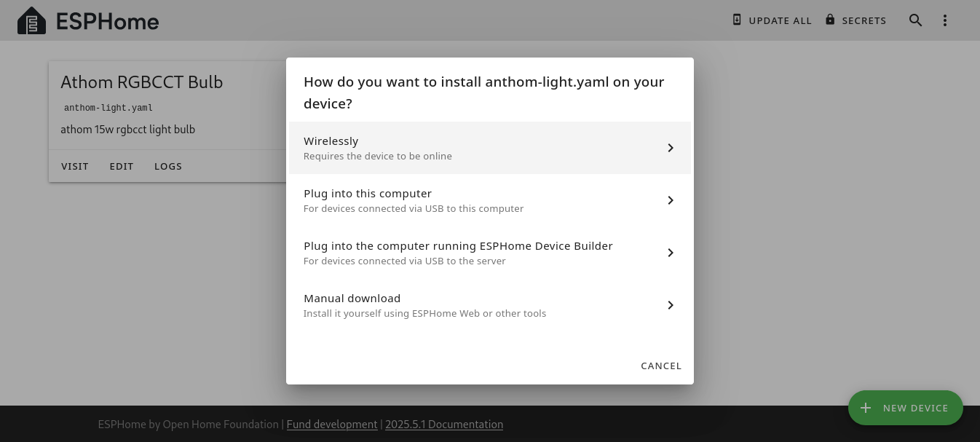Click chevron for Plug into this computer

click(x=671, y=200)
